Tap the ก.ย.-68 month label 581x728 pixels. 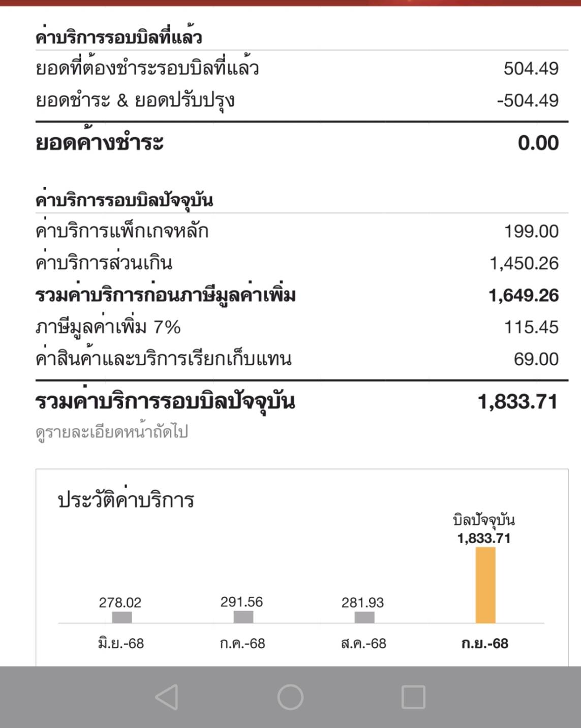[484, 644]
